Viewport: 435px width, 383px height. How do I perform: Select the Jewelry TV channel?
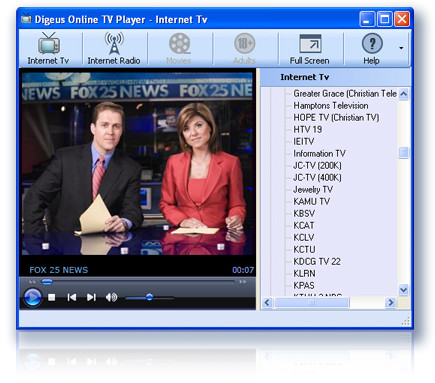313,190
